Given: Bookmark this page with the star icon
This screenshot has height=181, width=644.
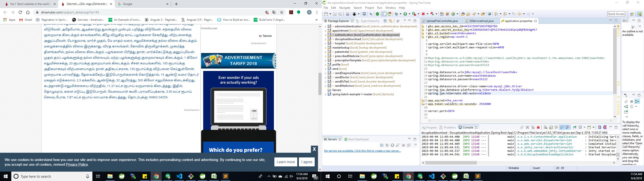Looking at the screenshot, I should [282, 12].
